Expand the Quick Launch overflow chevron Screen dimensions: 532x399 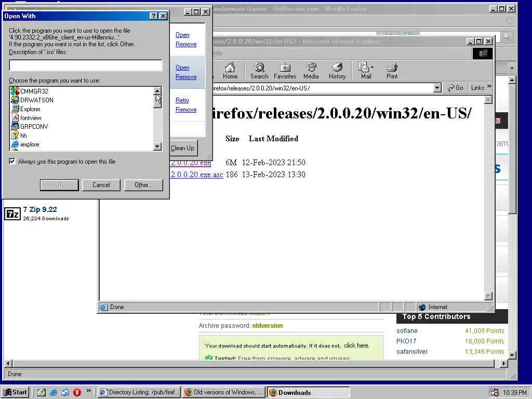88,391
